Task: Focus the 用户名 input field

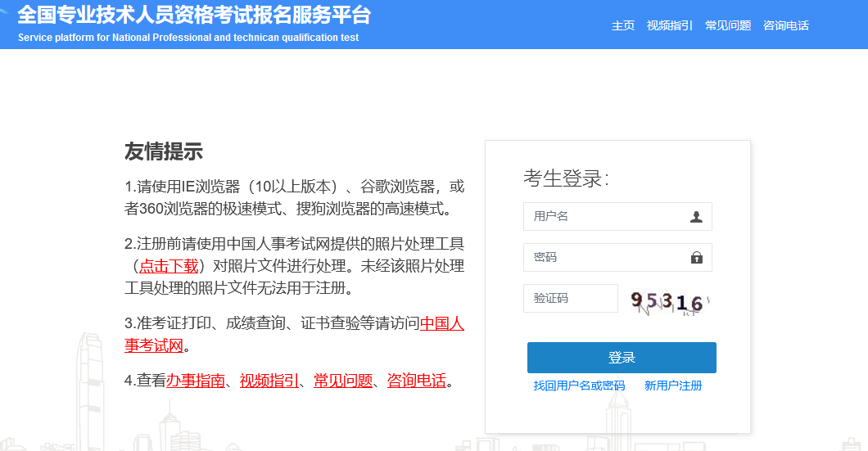Action: tap(606, 217)
